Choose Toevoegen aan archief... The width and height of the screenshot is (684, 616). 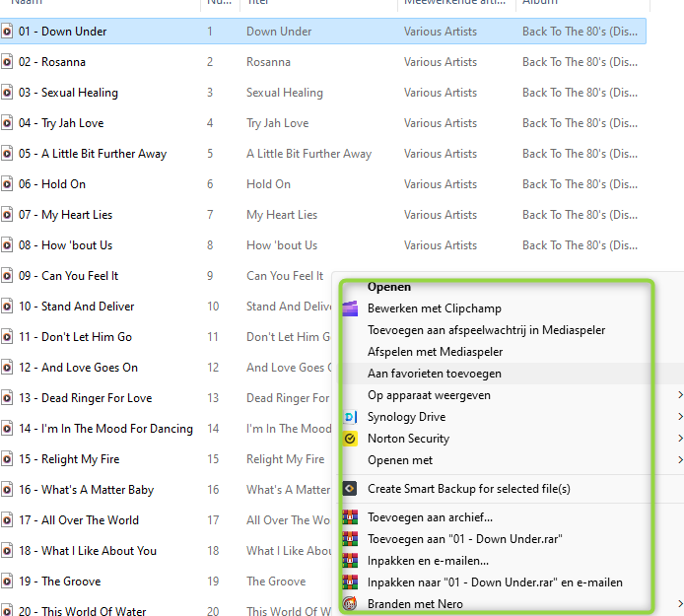pyautogui.click(x=430, y=517)
